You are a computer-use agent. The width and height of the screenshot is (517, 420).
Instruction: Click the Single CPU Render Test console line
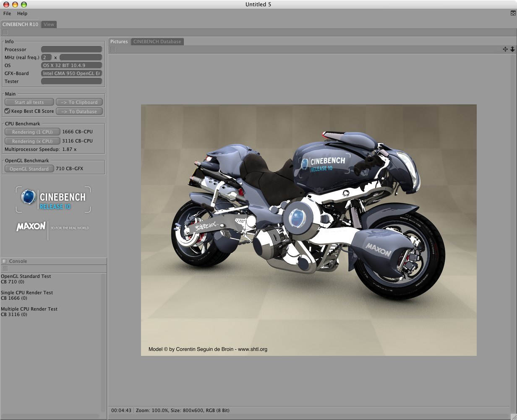[27, 293]
